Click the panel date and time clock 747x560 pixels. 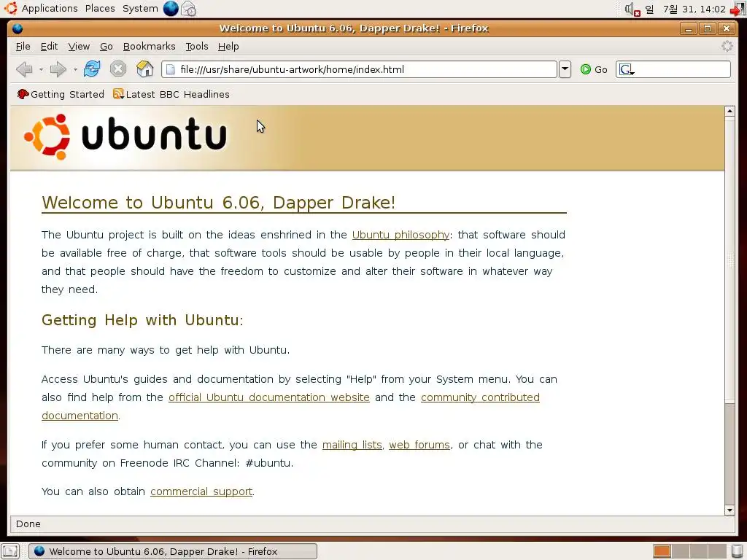coord(685,9)
